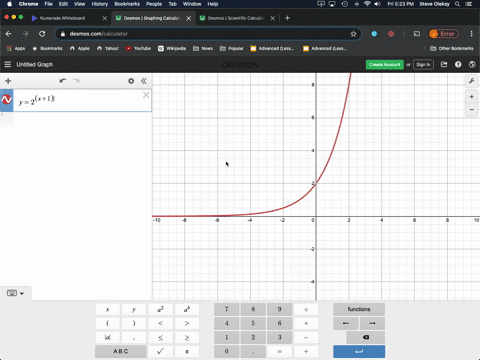The width and height of the screenshot is (480, 360).
Task: Tap the square root key
Action: (x=160, y=351)
